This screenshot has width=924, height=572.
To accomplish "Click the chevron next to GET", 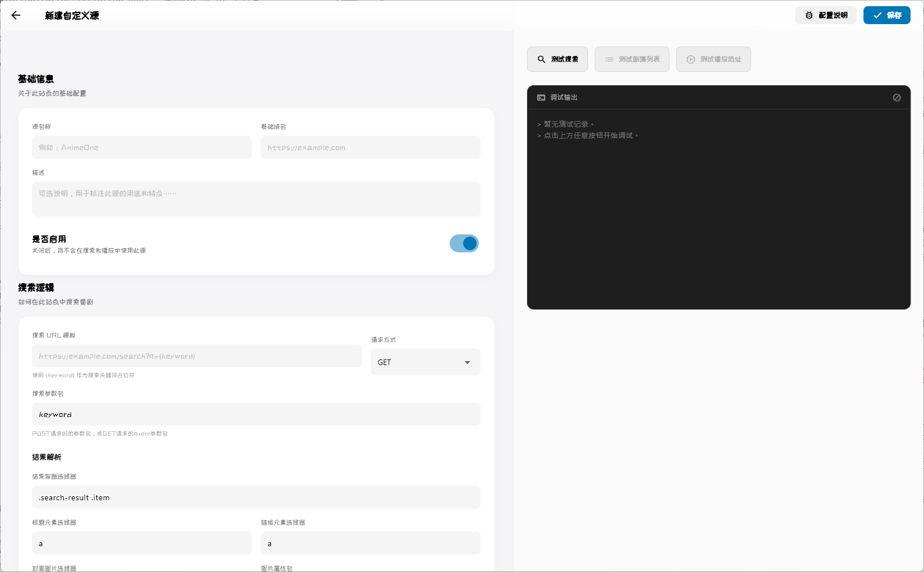I will pos(467,362).
